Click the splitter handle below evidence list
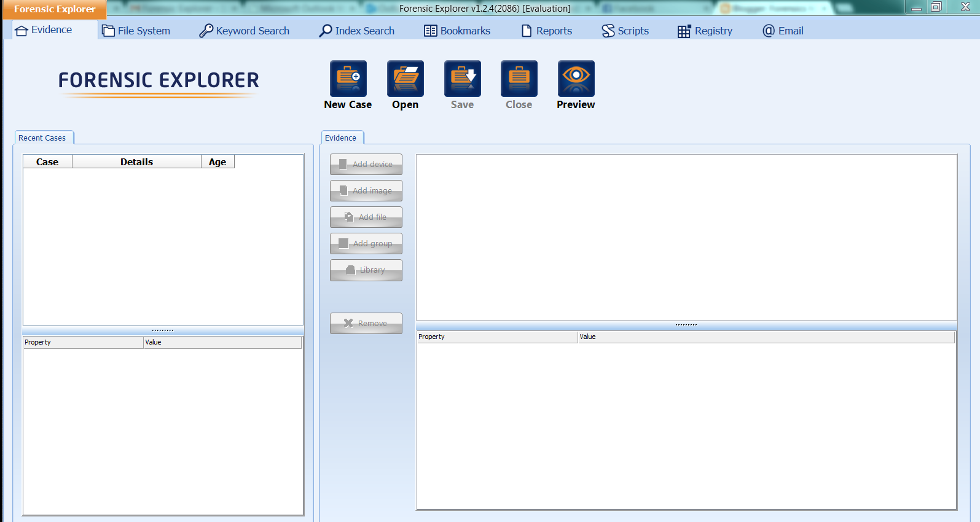The width and height of the screenshot is (980, 522). tap(686, 325)
